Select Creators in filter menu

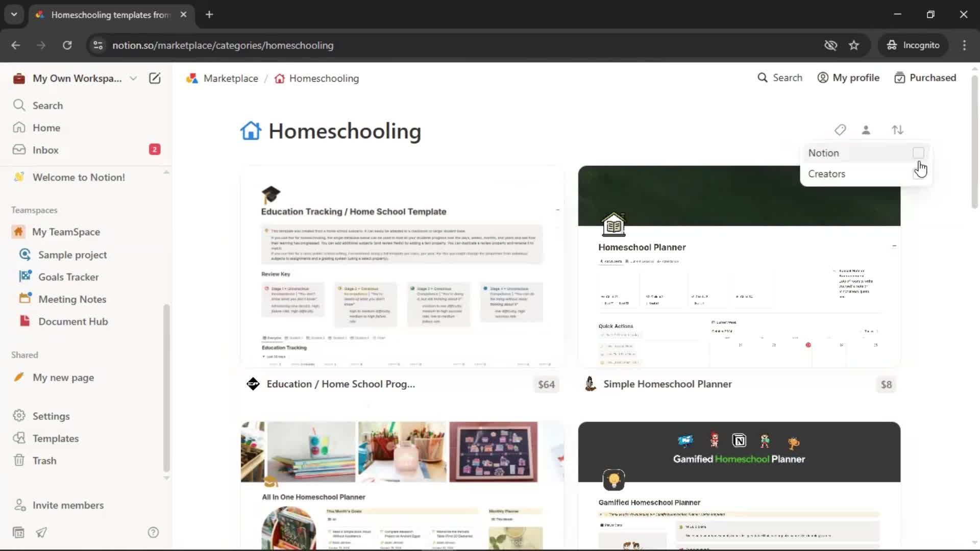[866, 173]
